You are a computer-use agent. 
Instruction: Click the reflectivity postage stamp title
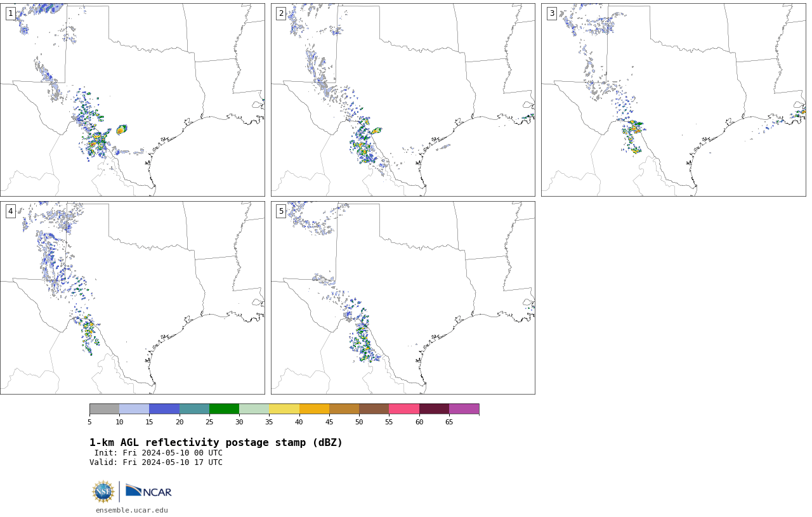point(216,443)
